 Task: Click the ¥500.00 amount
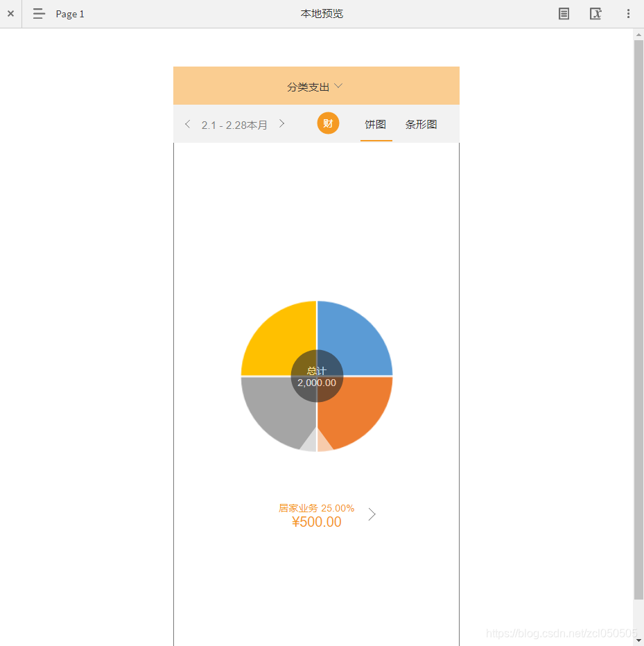pos(316,522)
